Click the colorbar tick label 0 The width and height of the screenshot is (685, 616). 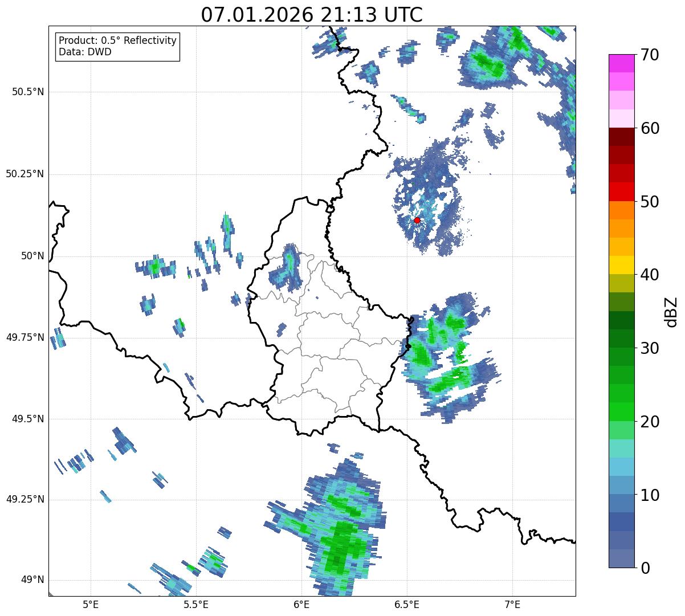[645, 568]
